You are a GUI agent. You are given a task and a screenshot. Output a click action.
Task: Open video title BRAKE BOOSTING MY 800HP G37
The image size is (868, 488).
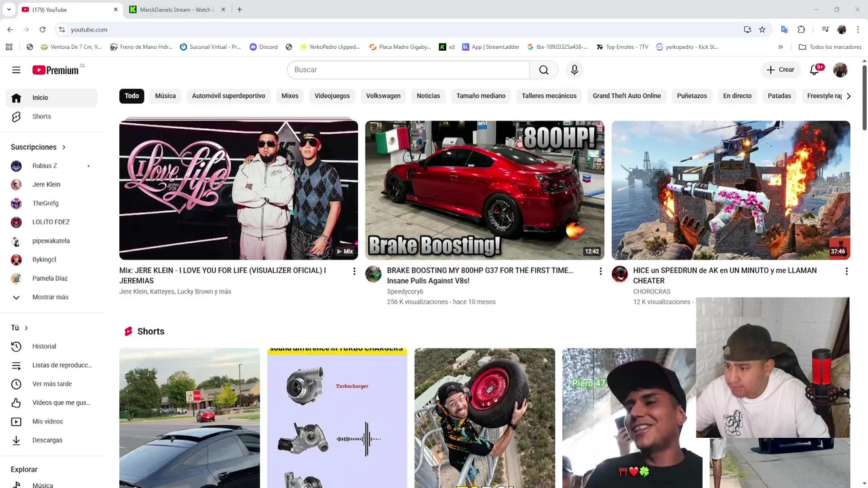[x=480, y=275]
